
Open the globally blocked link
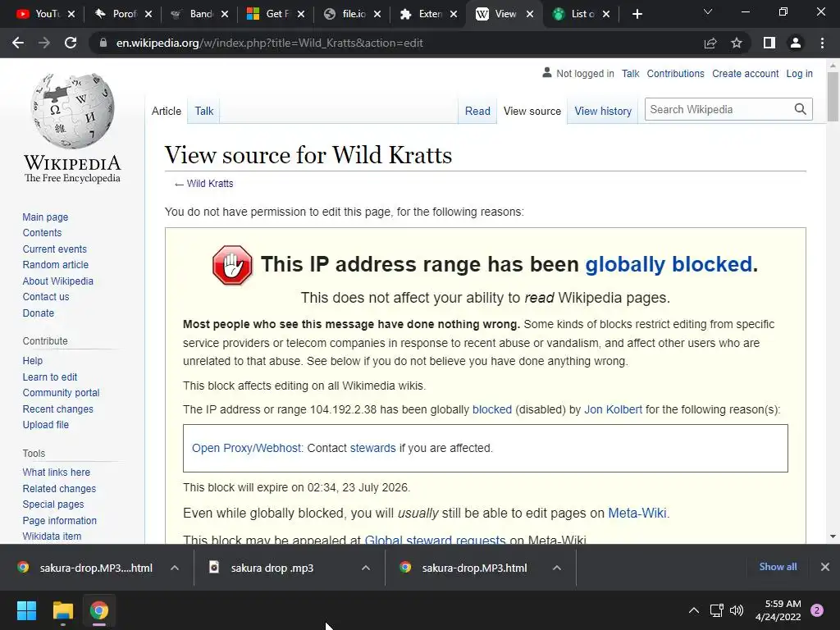(x=669, y=264)
